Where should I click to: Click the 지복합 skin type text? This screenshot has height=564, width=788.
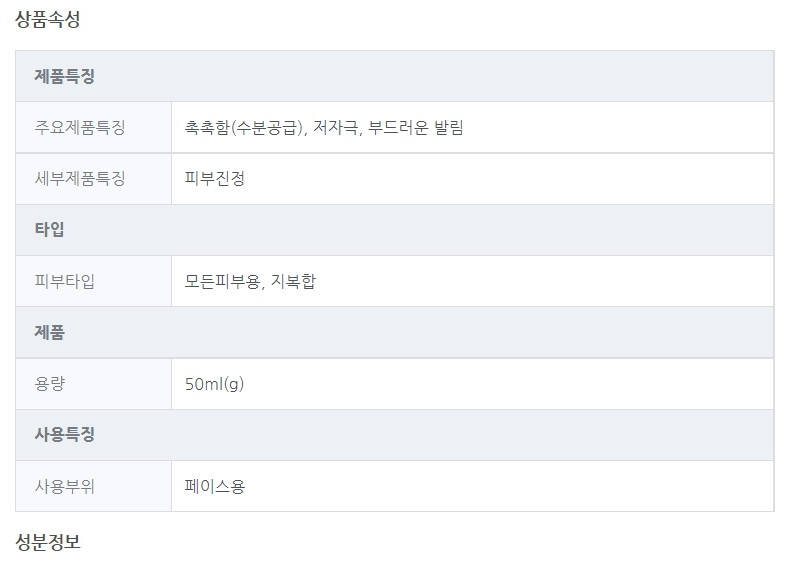[x=294, y=281]
